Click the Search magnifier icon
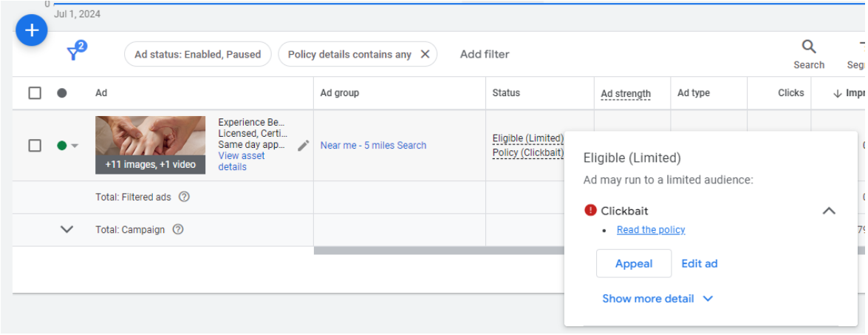The height and width of the screenshot is (335, 868). 809,47
